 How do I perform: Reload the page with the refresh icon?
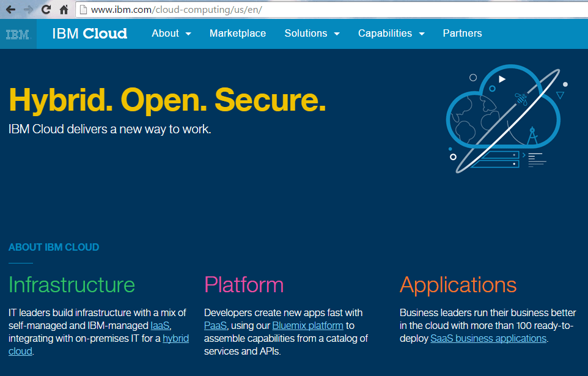45,10
